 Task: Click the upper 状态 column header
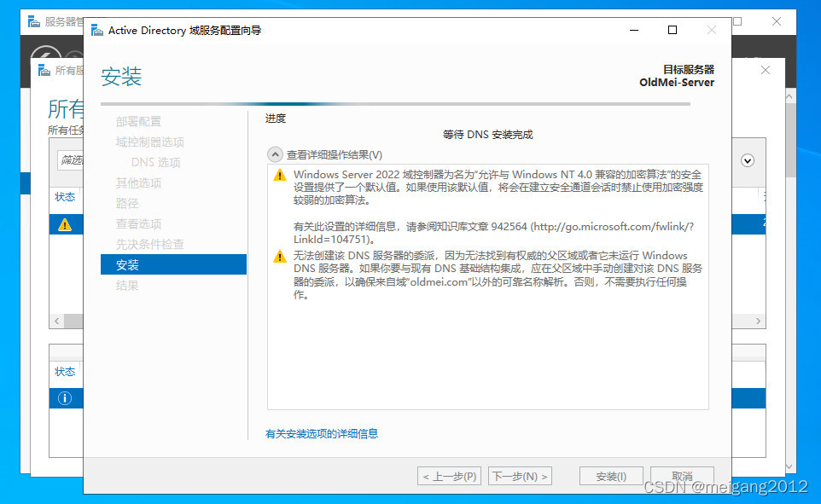pos(65,197)
